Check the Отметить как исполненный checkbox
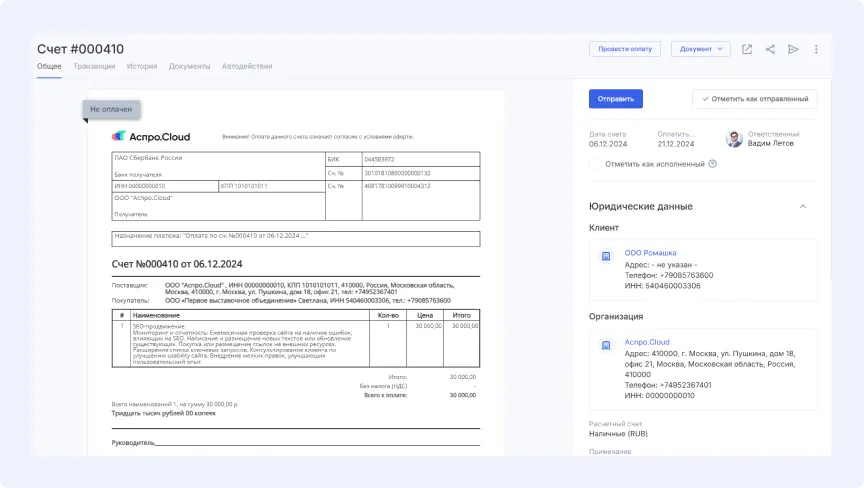The width and height of the screenshot is (864, 488). coord(595,164)
